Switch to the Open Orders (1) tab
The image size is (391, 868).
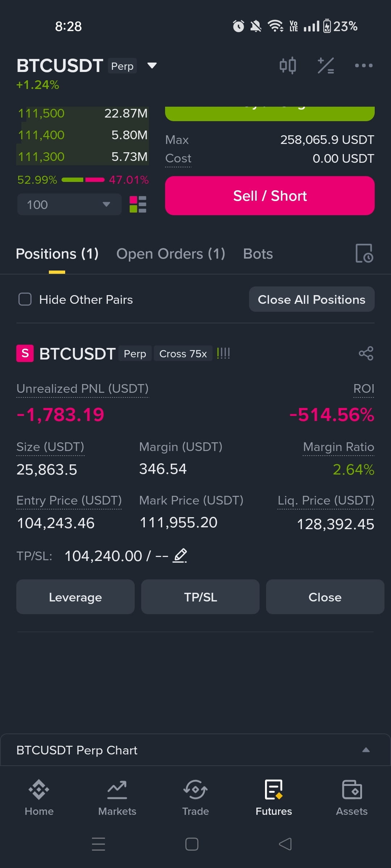[171, 254]
